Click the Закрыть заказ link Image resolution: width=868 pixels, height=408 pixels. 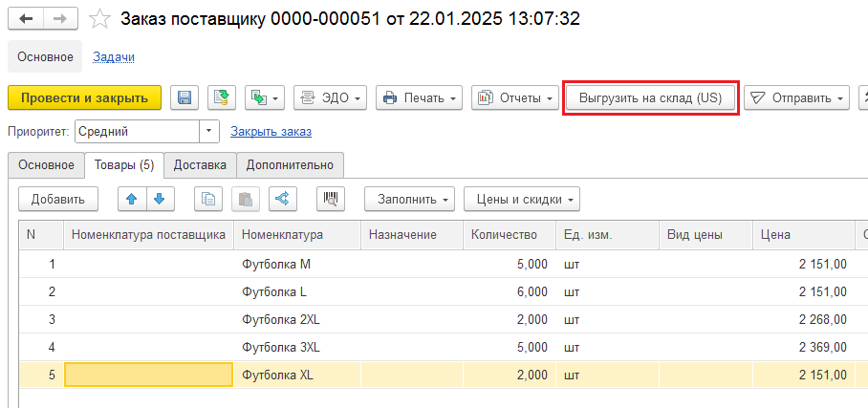[271, 131]
